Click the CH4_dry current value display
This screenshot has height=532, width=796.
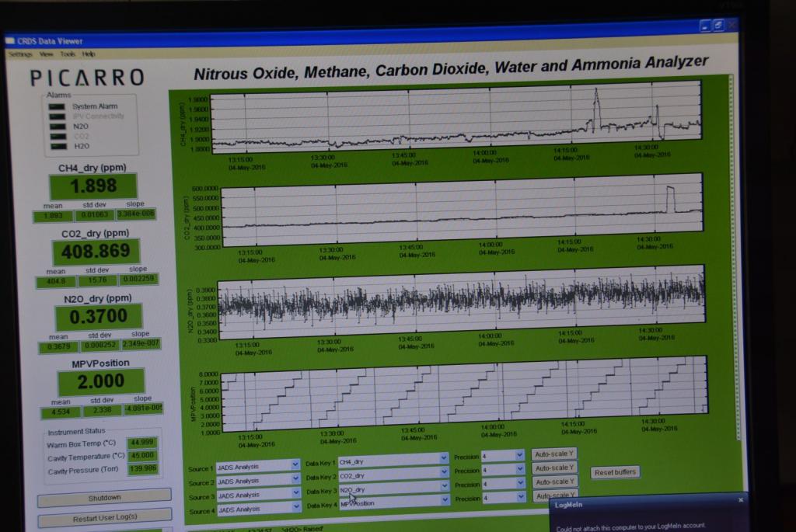click(x=93, y=186)
